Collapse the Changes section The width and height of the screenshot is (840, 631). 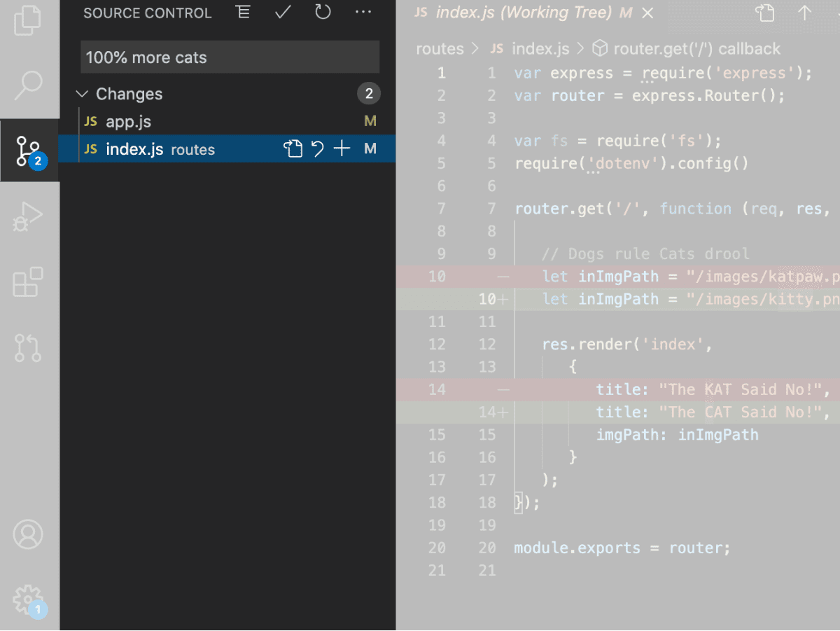82,94
